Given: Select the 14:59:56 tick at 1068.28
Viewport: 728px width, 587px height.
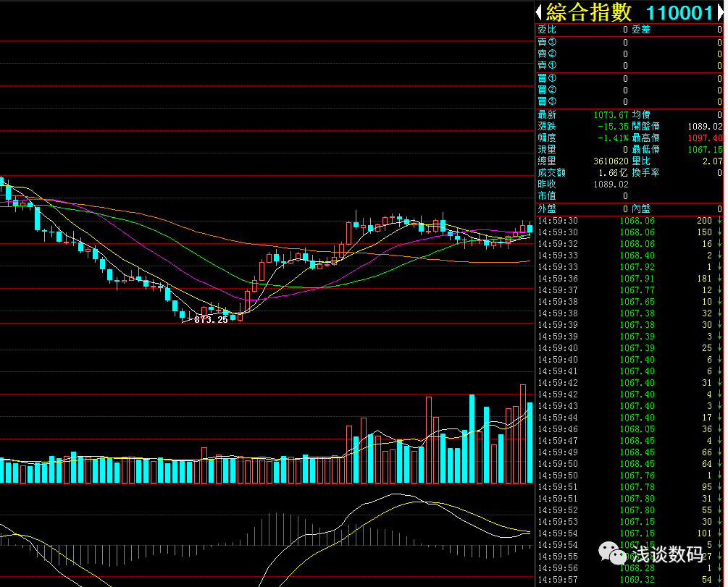Looking at the screenshot, I should point(629,568).
